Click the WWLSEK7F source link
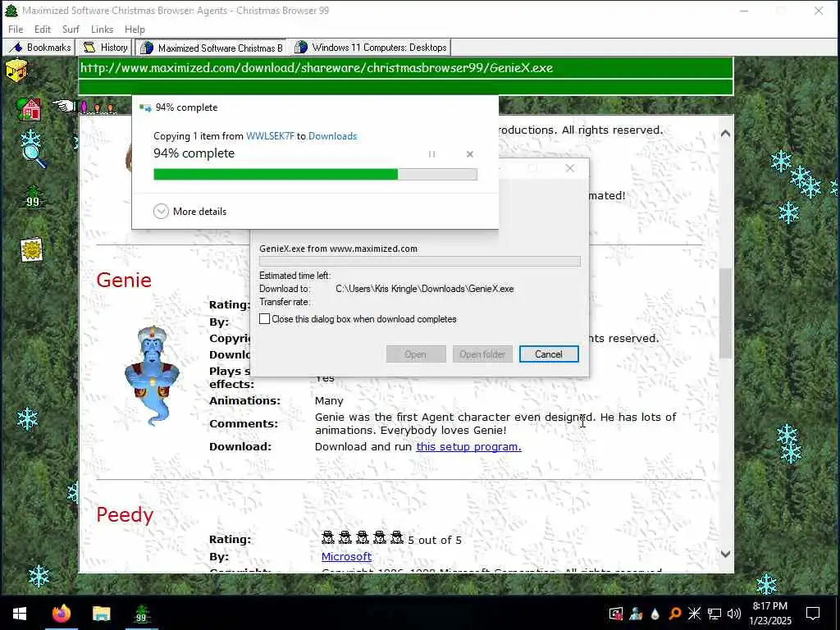The height and width of the screenshot is (630, 840). [x=270, y=136]
